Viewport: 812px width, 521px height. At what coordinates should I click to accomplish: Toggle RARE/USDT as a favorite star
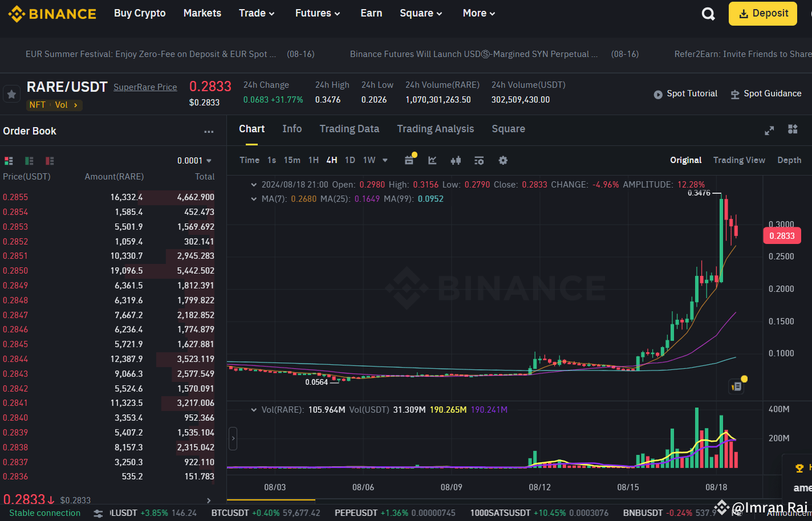[x=11, y=93]
